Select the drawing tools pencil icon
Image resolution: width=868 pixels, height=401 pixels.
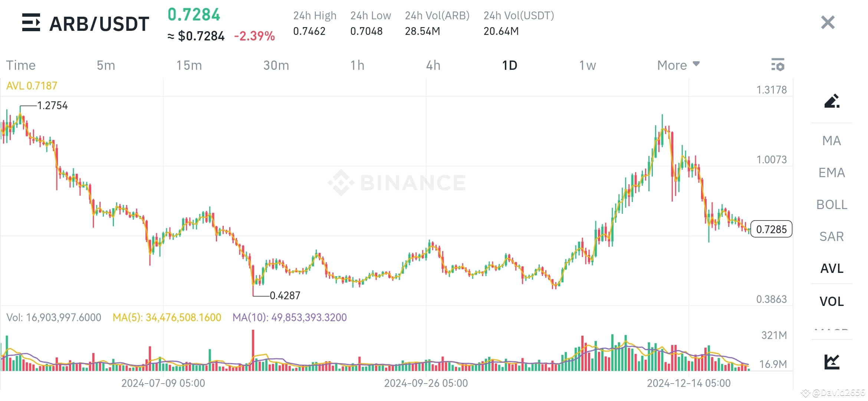tap(832, 101)
